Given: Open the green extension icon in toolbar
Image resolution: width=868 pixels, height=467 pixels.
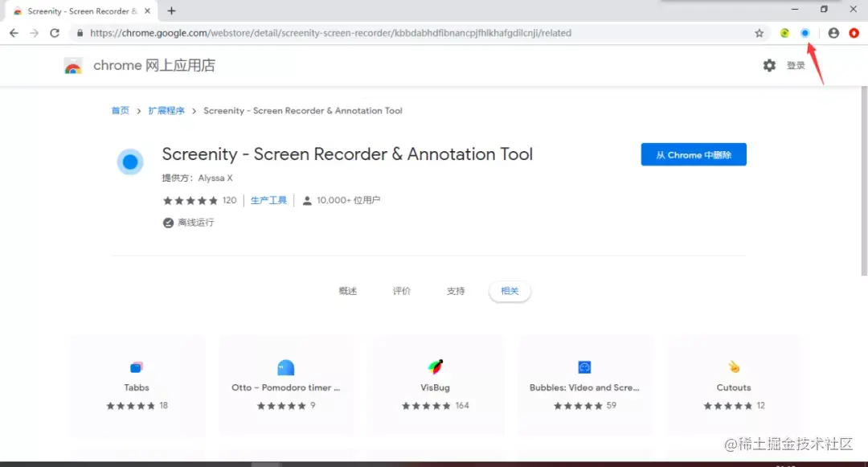Looking at the screenshot, I should coord(784,33).
